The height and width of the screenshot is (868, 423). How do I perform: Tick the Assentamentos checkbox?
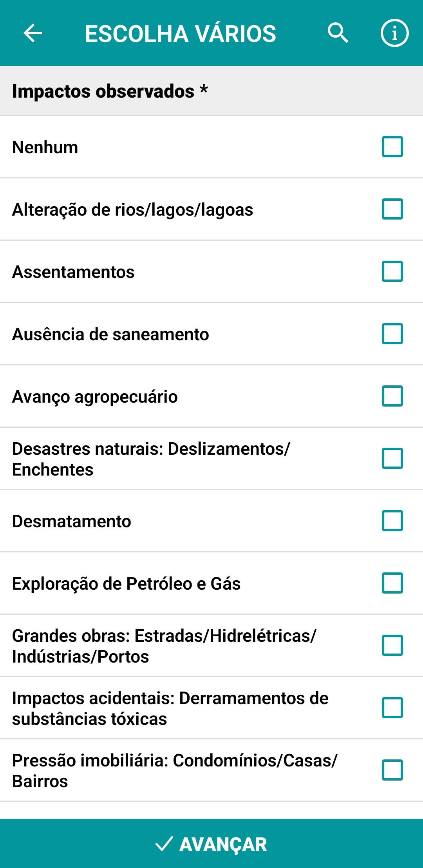pos(392,271)
